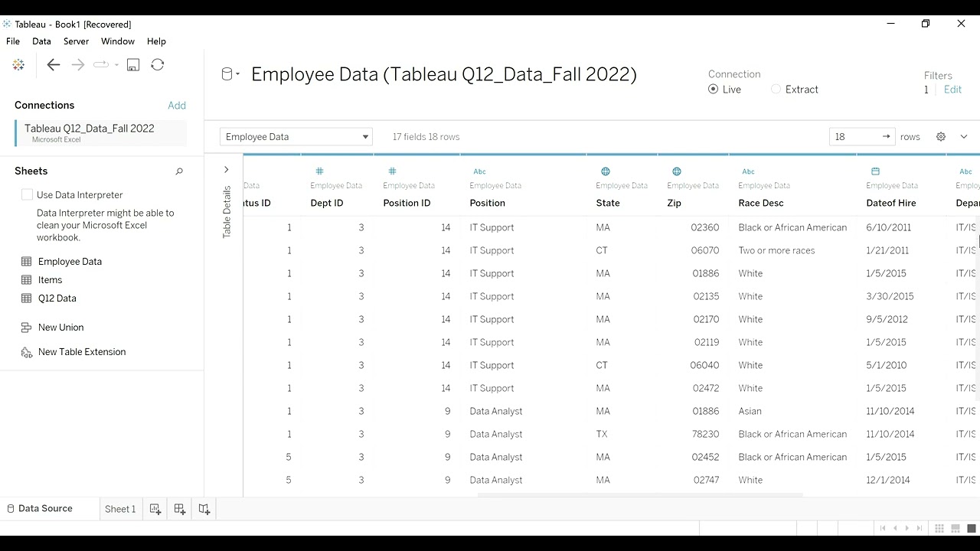The width and height of the screenshot is (980, 551).
Task: Open the Window menu
Action: pyautogui.click(x=118, y=41)
